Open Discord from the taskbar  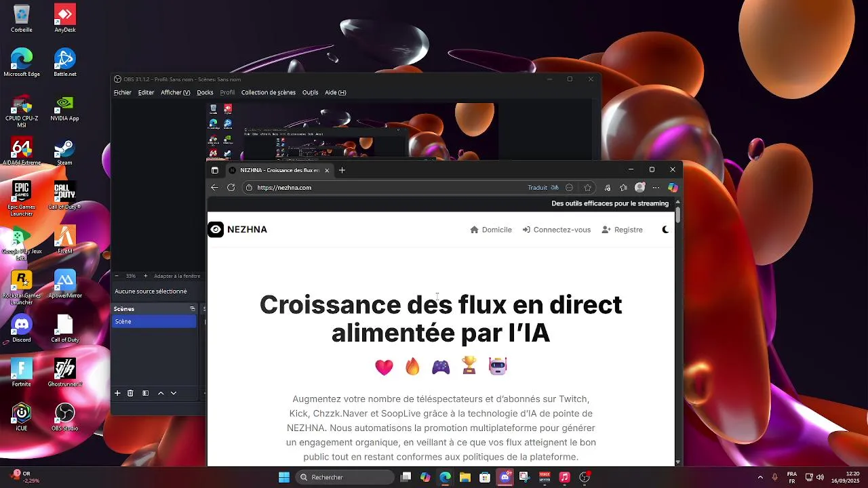coord(505,477)
